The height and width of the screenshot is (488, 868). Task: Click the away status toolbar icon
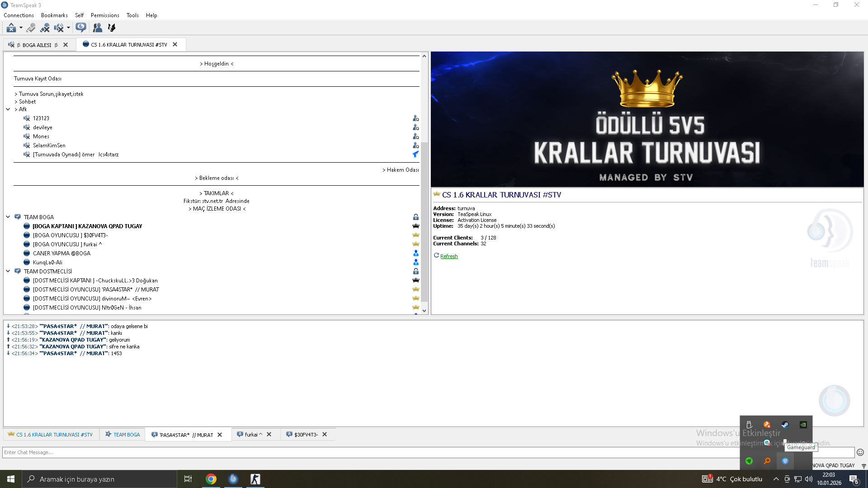click(11, 28)
